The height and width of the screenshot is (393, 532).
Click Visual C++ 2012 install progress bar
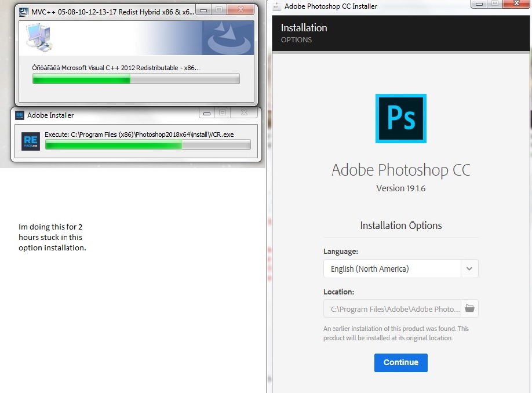136,79
